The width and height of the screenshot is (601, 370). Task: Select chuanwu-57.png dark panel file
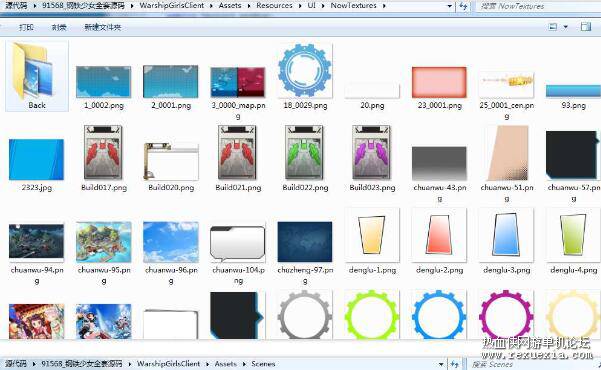click(x=573, y=166)
